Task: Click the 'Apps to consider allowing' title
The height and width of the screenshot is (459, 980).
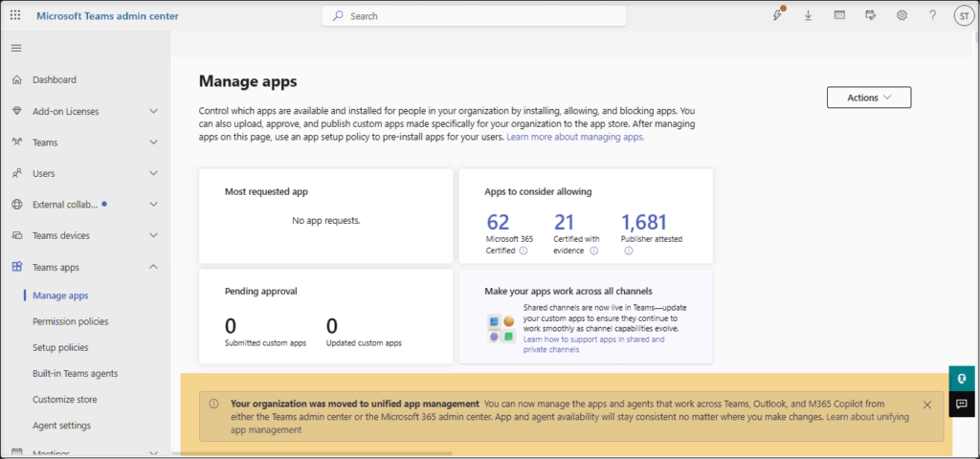Action: click(x=538, y=191)
